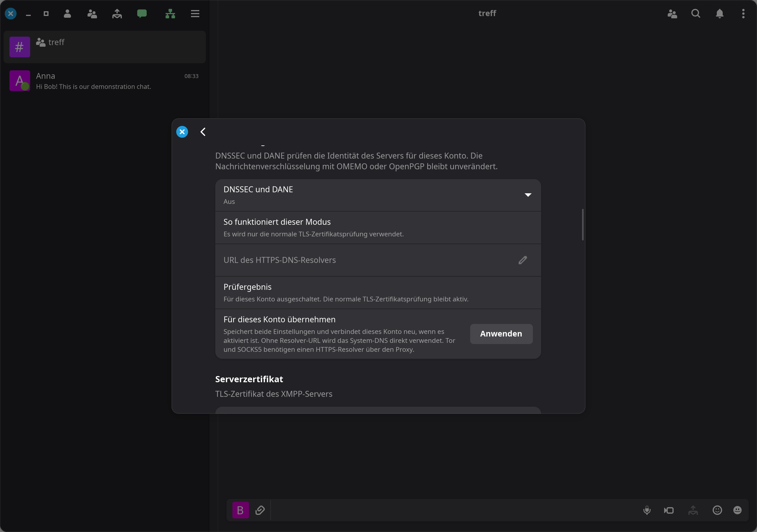Expand the DNSSEC und DANE dropdown
Screen dimensions: 757x532
378,195
